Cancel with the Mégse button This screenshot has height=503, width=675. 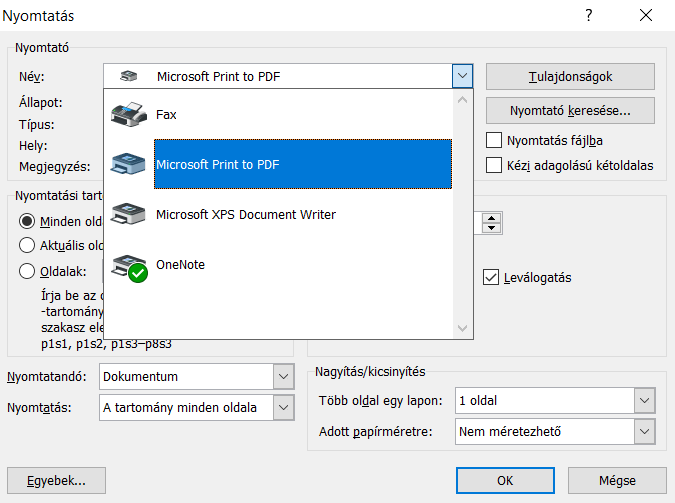[x=617, y=481]
